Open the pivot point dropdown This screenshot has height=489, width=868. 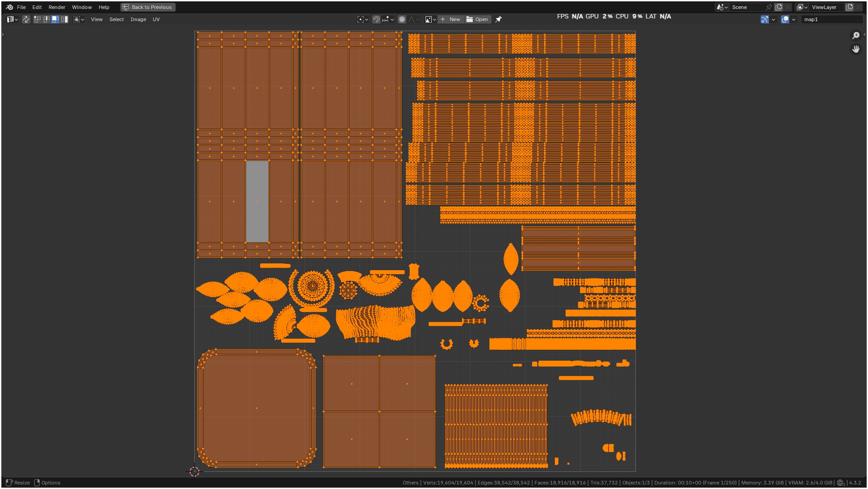(x=362, y=19)
